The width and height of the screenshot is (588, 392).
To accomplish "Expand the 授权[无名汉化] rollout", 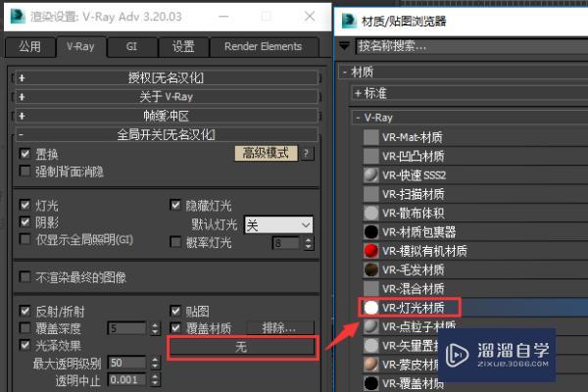I will [x=167, y=77].
